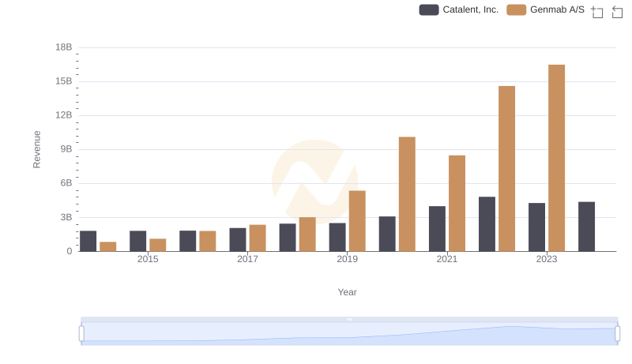
Task: Click the Genmab bar for 2022
Action: 506,169
